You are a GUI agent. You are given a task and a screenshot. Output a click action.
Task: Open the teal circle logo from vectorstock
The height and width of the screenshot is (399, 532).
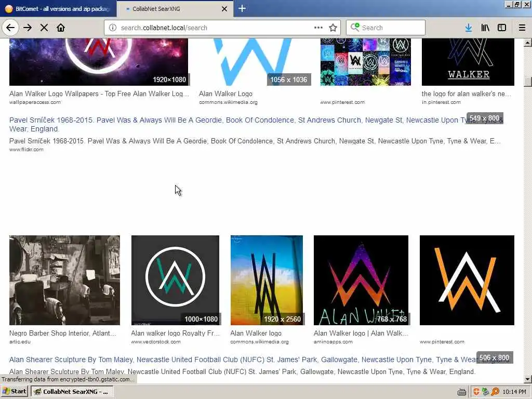tap(175, 280)
